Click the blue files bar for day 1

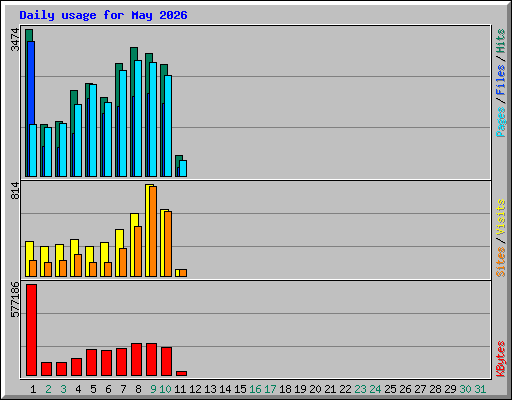click(x=31, y=83)
